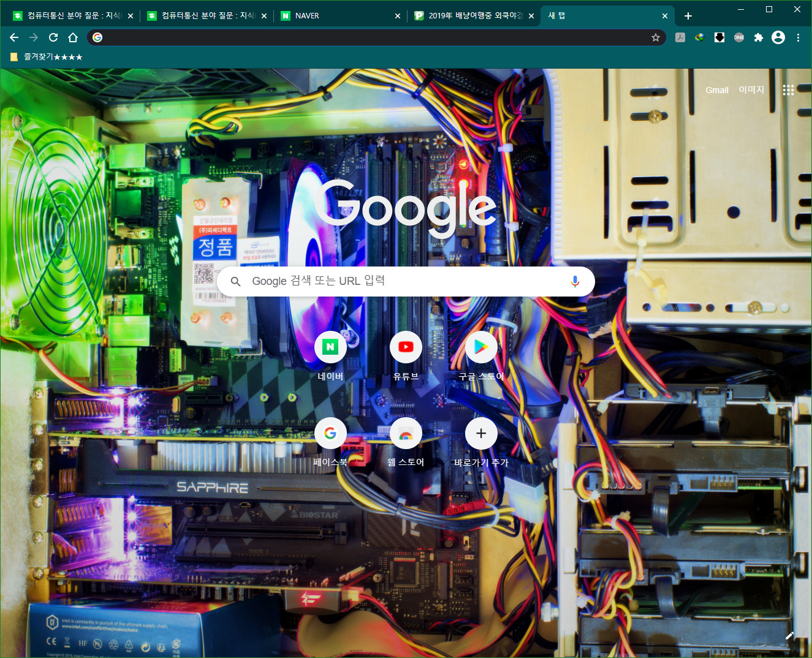Image resolution: width=812 pixels, height=658 pixels.
Task: Open the 즐겨찾기★★★★ bookmarks folder
Action: pyautogui.click(x=47, y=57)
